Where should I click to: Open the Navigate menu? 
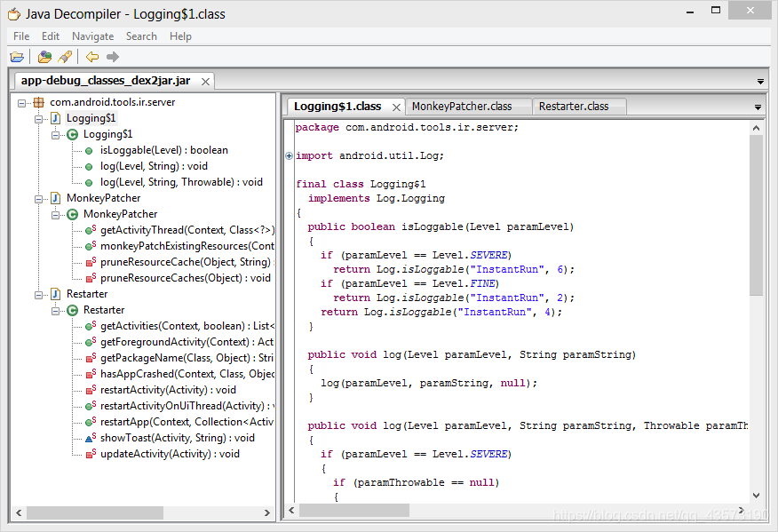tap(92, 36)
